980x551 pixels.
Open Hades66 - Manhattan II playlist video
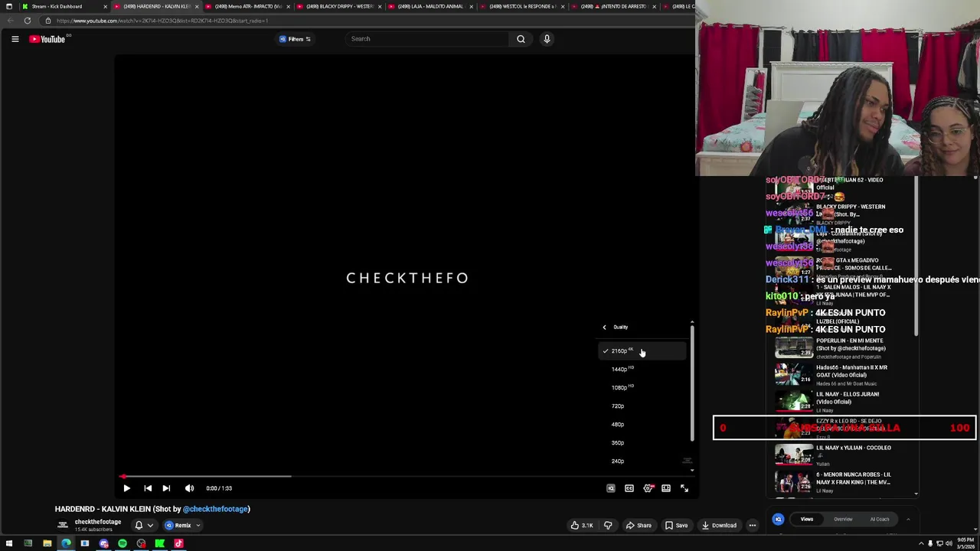pyautogui.click(x=842, y=375)
